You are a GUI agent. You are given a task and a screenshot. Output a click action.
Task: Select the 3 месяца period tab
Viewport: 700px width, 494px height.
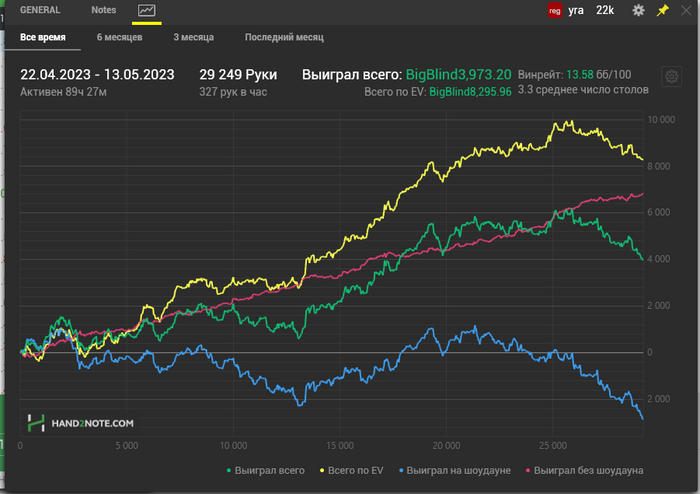pyautogui.click(x=193, y=37)
